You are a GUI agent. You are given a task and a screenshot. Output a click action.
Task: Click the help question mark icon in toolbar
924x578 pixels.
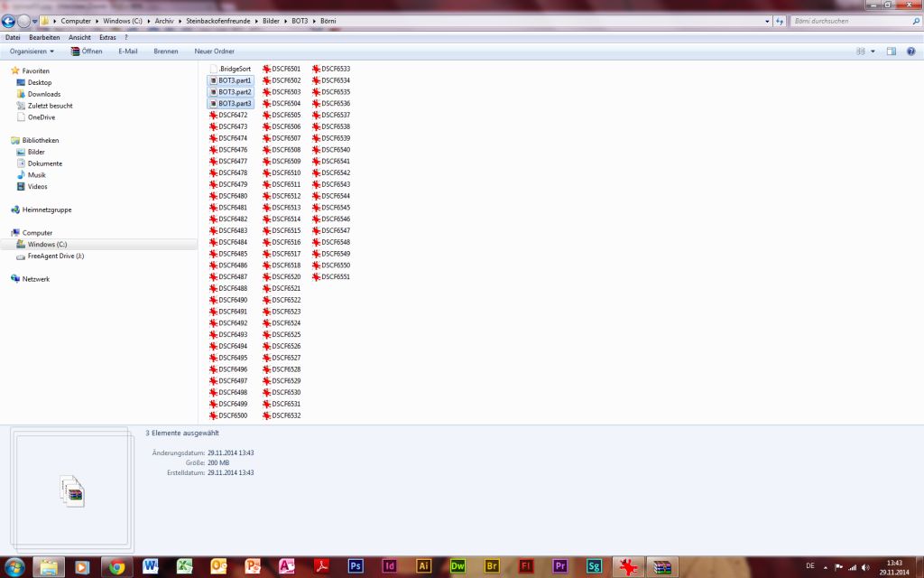click(x=912, y=51)
